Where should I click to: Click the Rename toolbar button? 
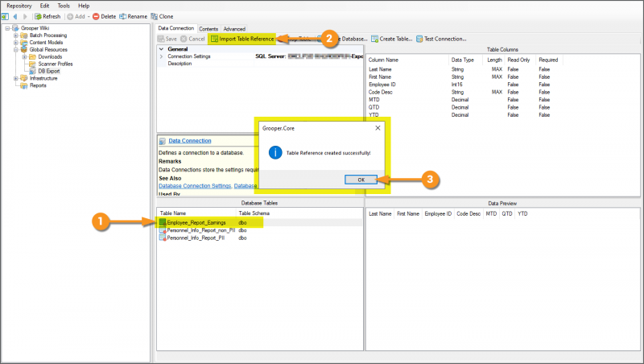pos(133,16)
